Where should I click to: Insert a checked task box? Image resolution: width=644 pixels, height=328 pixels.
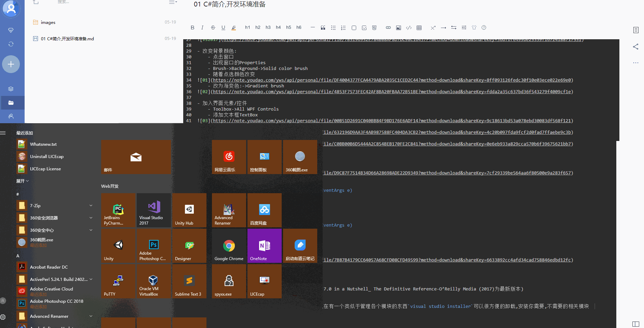(x=364, y=28)
